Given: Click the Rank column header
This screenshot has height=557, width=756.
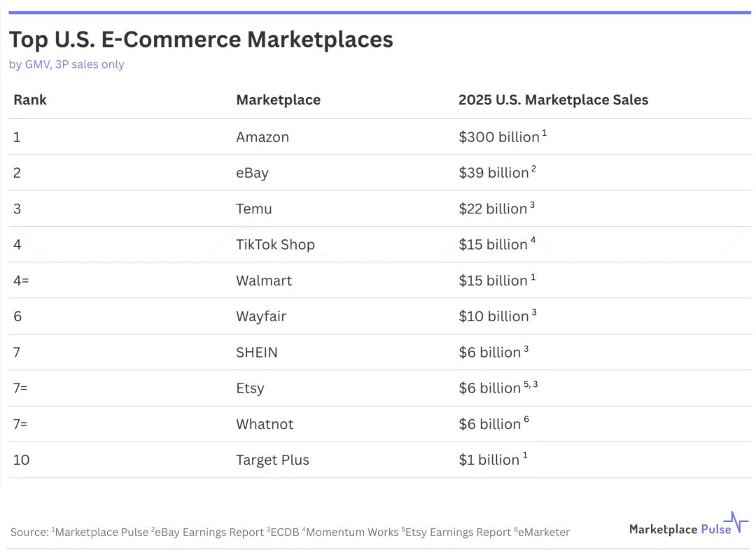Looking at the screenshot, I should (30, 100).
